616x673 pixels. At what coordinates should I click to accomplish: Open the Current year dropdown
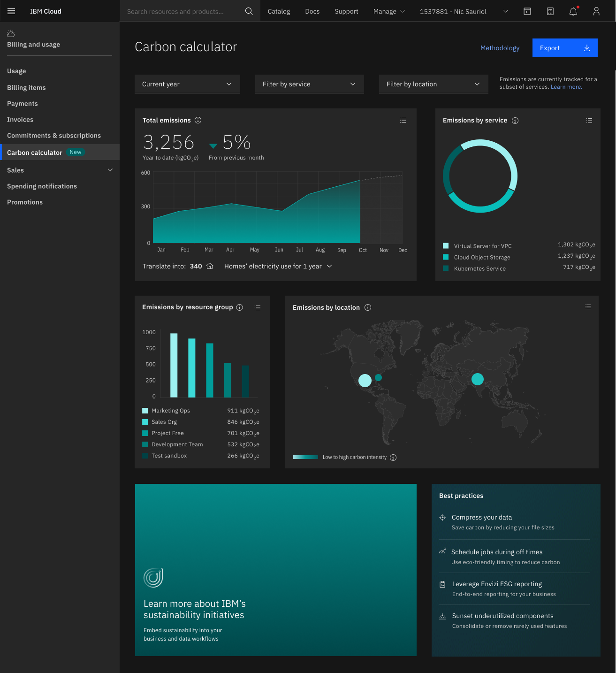tap(187, 84)
